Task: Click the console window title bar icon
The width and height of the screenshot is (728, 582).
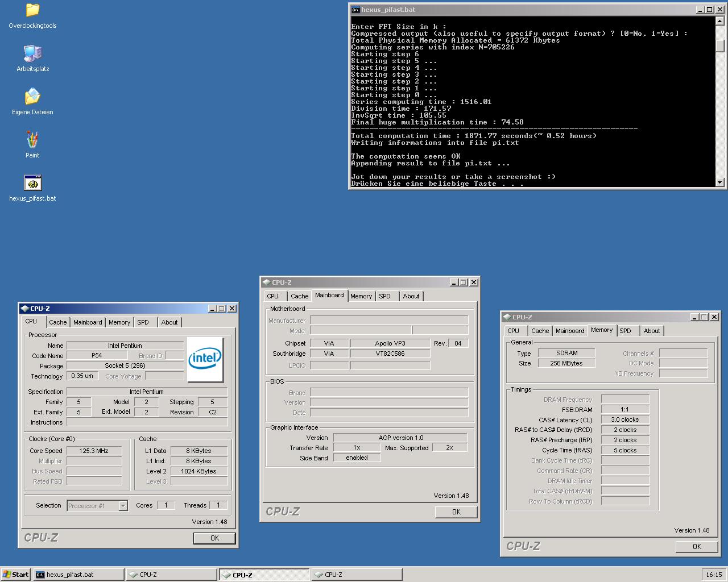Action: 355,10
